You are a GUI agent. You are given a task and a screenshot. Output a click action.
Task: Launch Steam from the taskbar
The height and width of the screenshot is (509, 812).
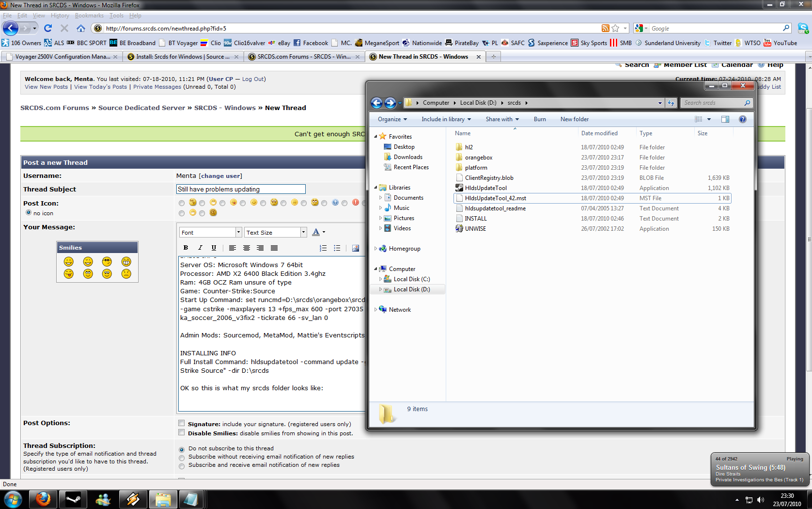[73, 499]
